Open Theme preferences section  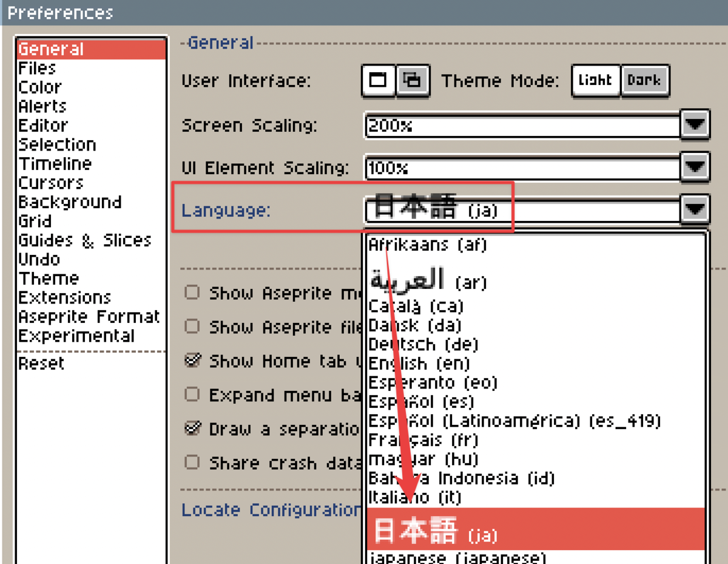coord(91,279)
